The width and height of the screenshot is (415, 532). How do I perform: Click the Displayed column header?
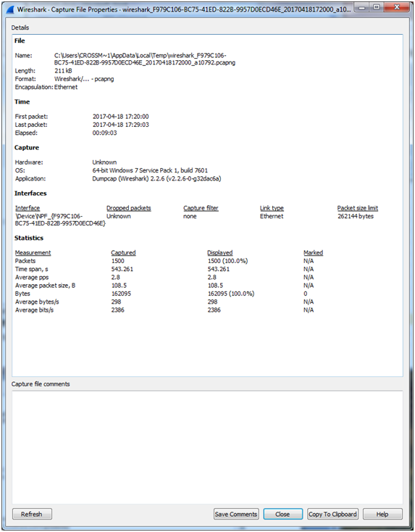click(219, 253)
